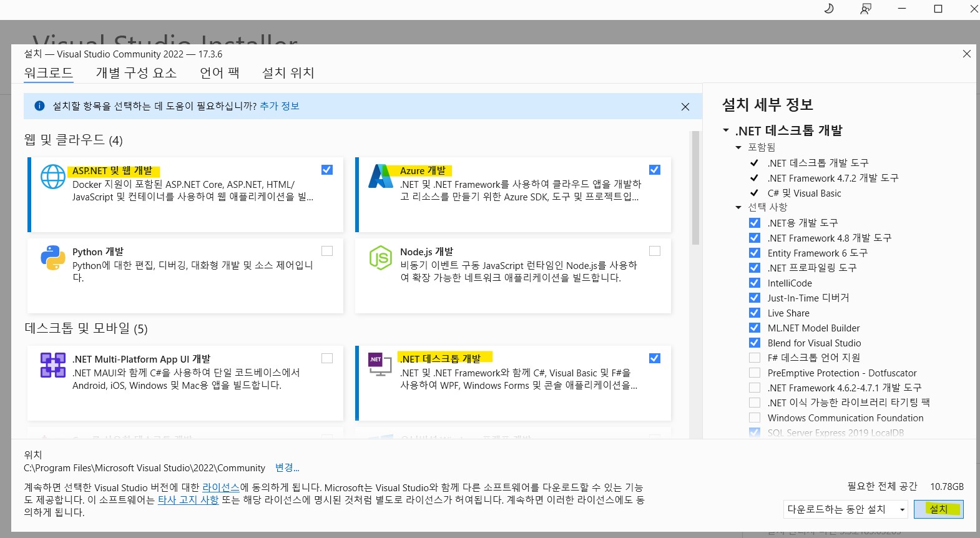Uncheck the Azure development workload checkbox
Screen dimensions: 980x538
point(655,170)
